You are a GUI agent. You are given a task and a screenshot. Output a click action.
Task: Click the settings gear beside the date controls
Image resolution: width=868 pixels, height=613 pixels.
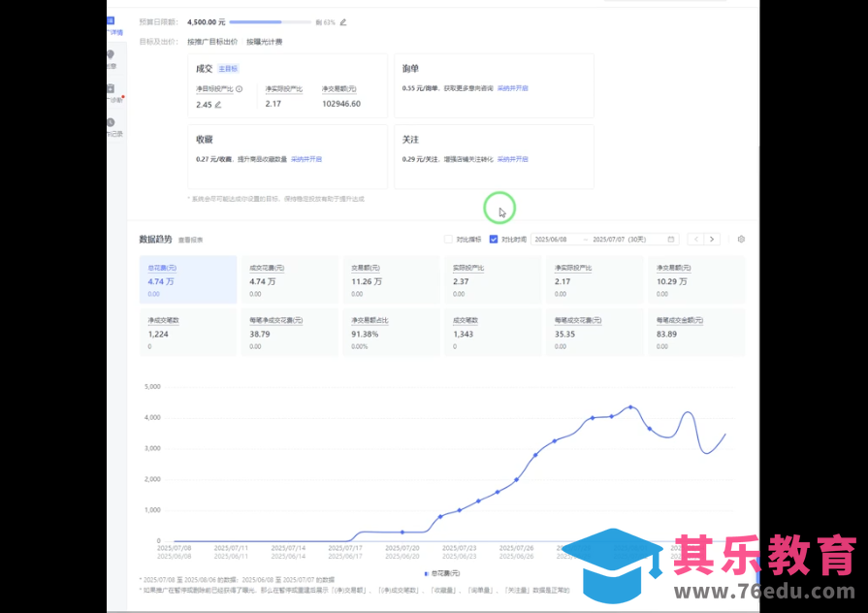click(741, 239)
